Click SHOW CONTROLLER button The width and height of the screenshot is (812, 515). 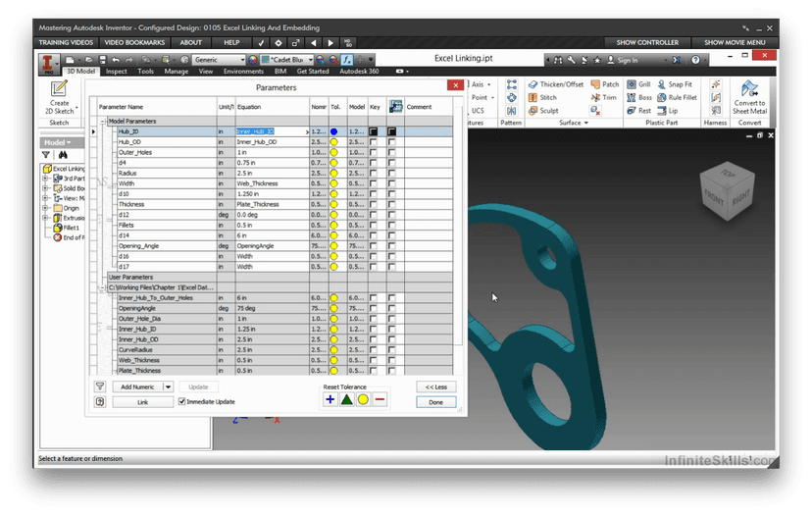(x=647, y=42)
